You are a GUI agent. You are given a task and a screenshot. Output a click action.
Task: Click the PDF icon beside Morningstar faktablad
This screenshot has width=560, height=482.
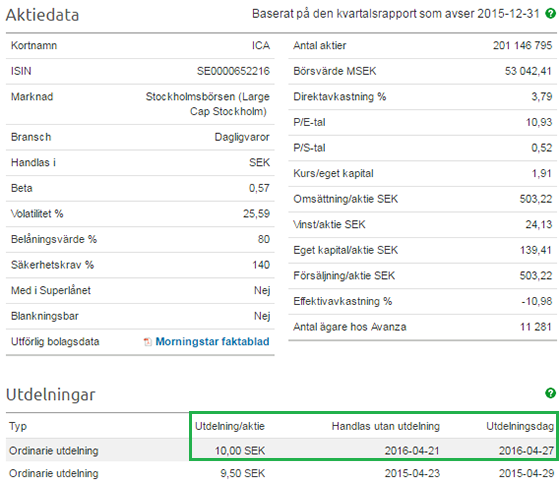[148, 342]
